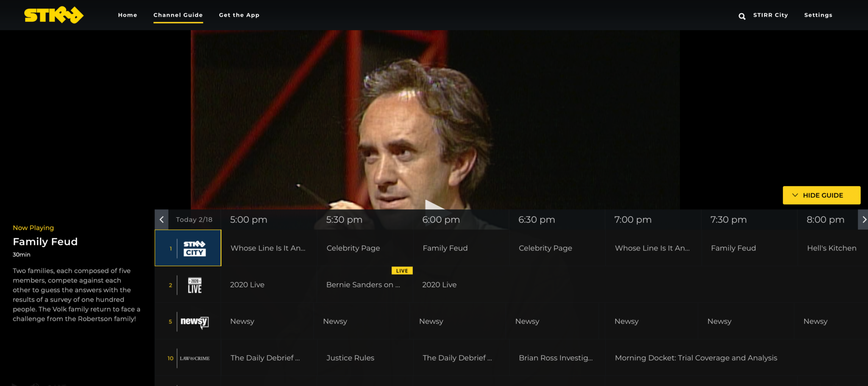This screenshot has width=868, height=386.
Task: Select Family Feud at 6:00 pm
Action: pos(461,248)
